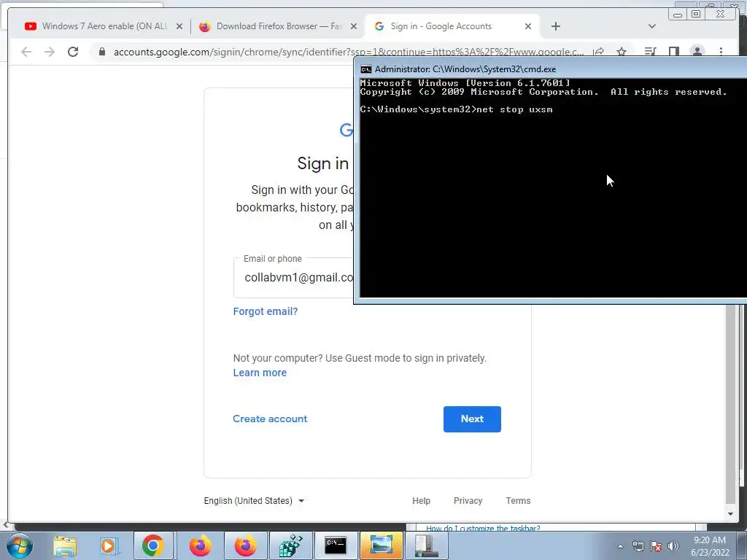Screen dimensions: 747x560
Task: Open the Windows Start orb
Action: tap(20, 545)
